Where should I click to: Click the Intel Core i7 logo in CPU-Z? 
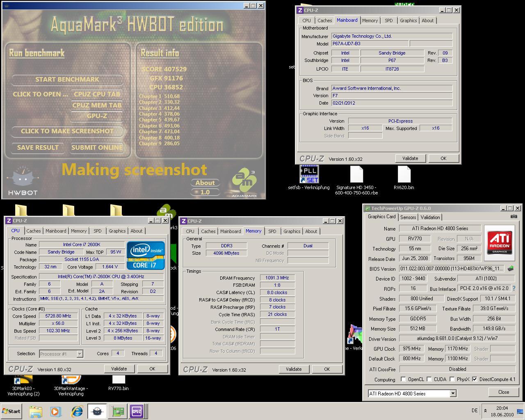pos(146,255)
